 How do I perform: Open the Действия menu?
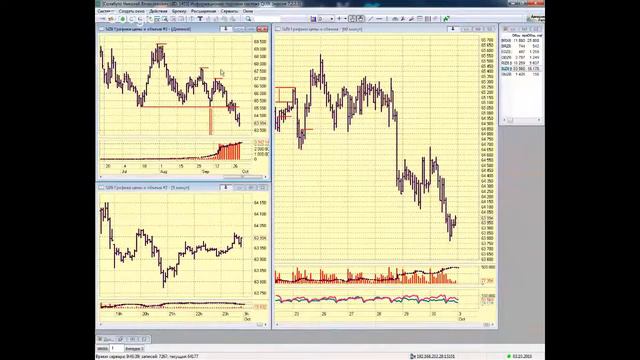click(158, 11)
